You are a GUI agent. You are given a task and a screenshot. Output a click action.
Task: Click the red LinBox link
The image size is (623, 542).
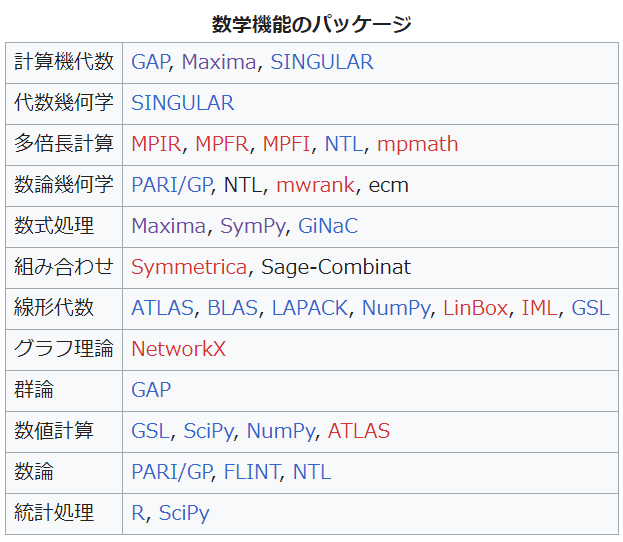point(476,308)
